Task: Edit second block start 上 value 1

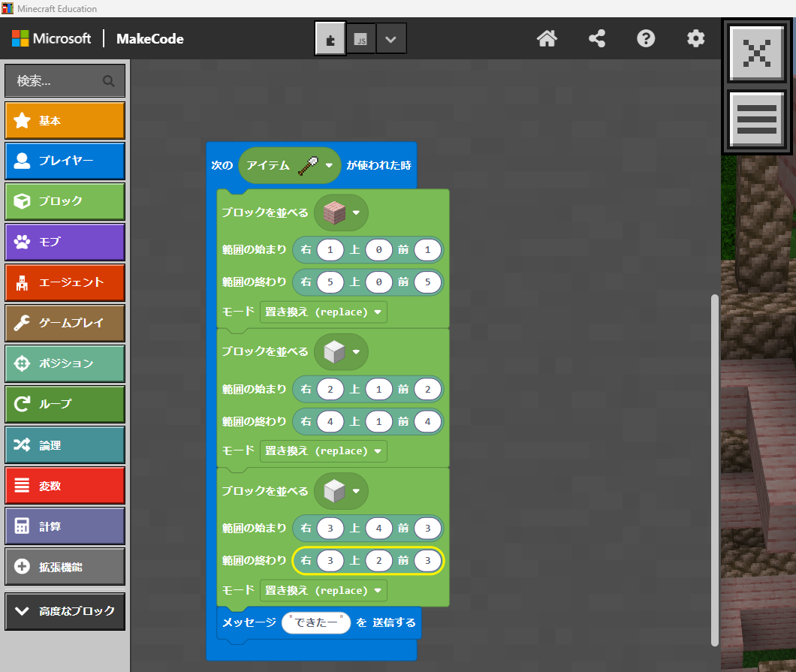Action: pyautogui.click(x=378, y=389)
